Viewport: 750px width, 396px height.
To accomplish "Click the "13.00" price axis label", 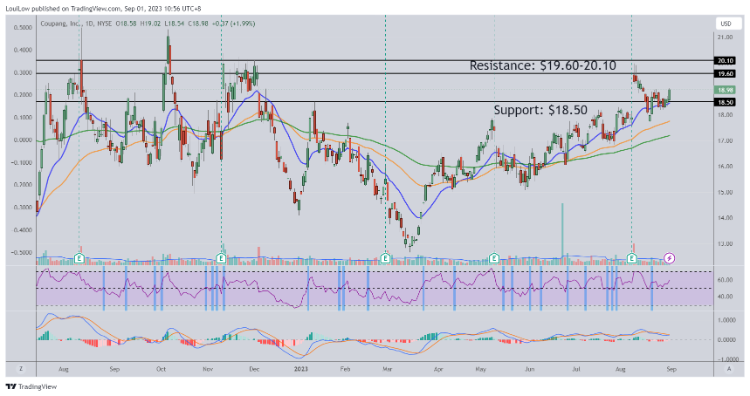I will (x=726, y=244).
